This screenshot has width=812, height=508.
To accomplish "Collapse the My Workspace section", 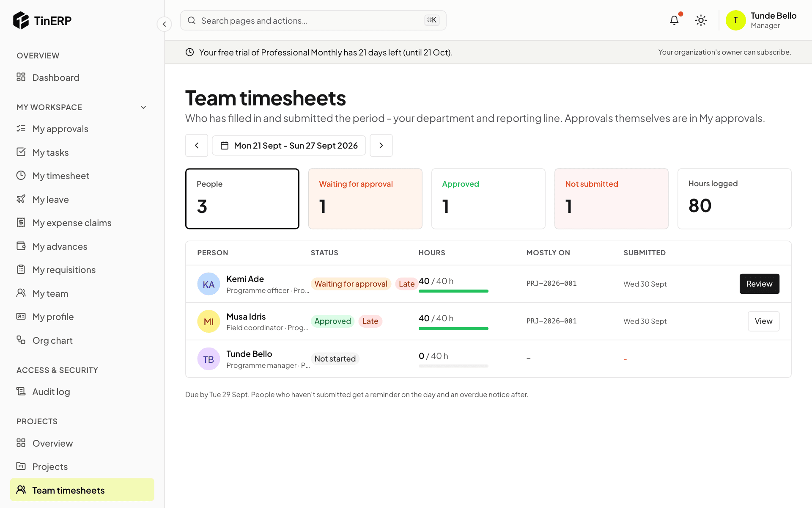I will pyautogui.click(x=143, y=107).
